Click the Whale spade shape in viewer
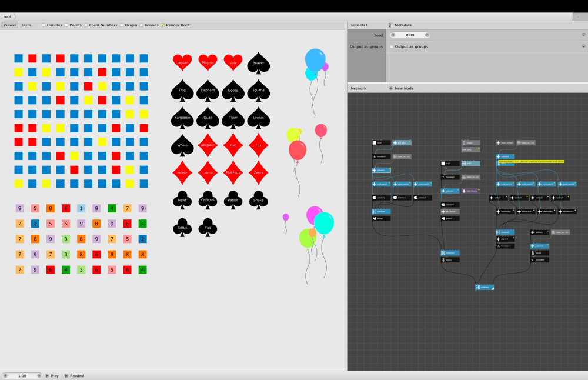Image resolution: width=588 pixels, height=380 pixels. point(182,145)
